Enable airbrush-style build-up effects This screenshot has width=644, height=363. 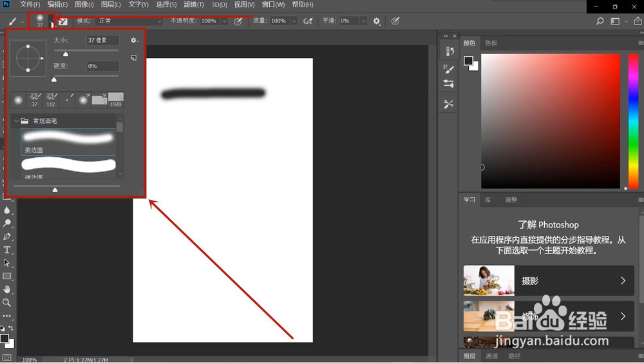coord(308,21)
